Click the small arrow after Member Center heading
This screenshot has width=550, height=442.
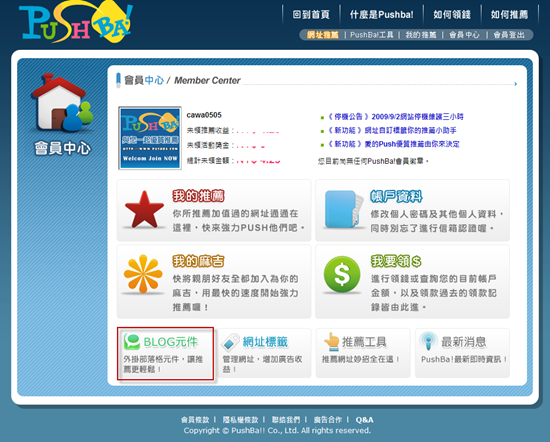[516, 84]
